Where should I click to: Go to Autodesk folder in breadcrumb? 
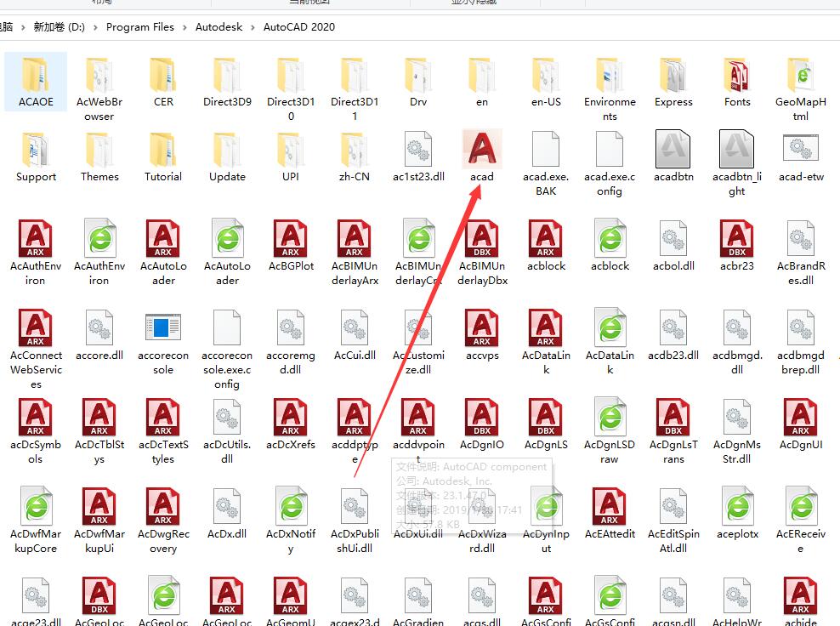[219, 27]
